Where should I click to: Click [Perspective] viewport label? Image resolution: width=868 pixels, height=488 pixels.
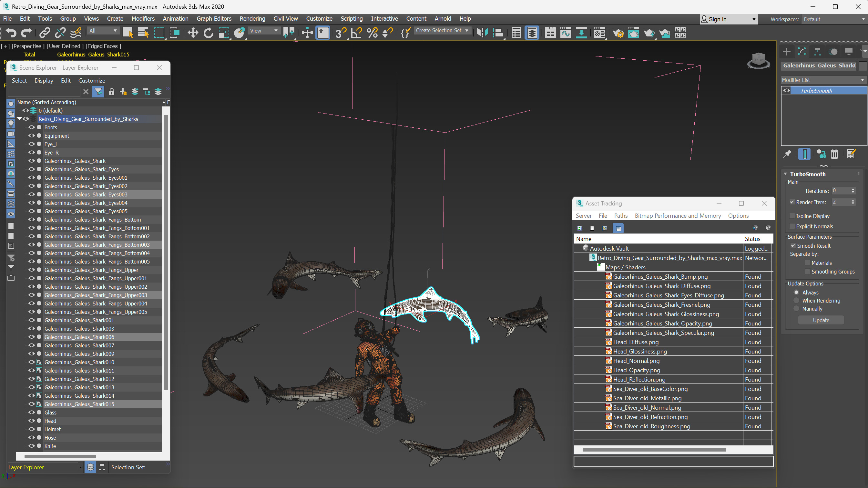pyautogui.click(x=28, y=46)
